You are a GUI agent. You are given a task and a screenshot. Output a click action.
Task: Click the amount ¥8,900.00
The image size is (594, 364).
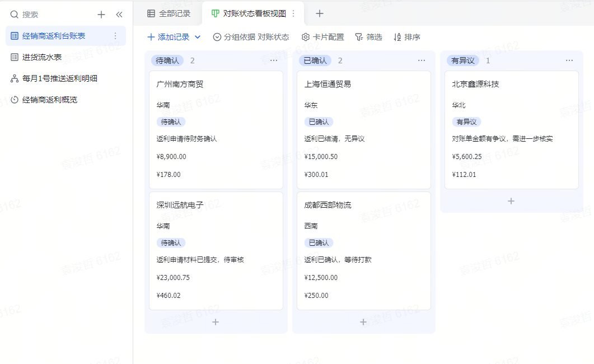pos(171,157)
